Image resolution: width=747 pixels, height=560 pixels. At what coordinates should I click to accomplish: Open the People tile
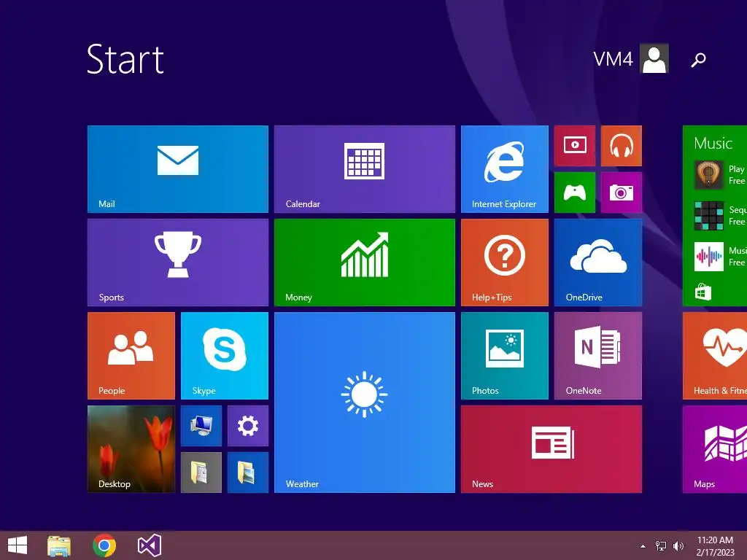131,356
